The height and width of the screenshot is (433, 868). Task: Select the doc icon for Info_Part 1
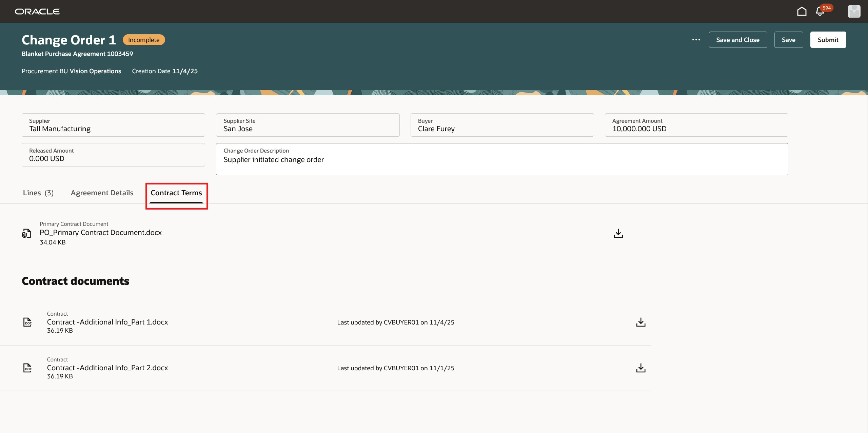tap(27, 322)
